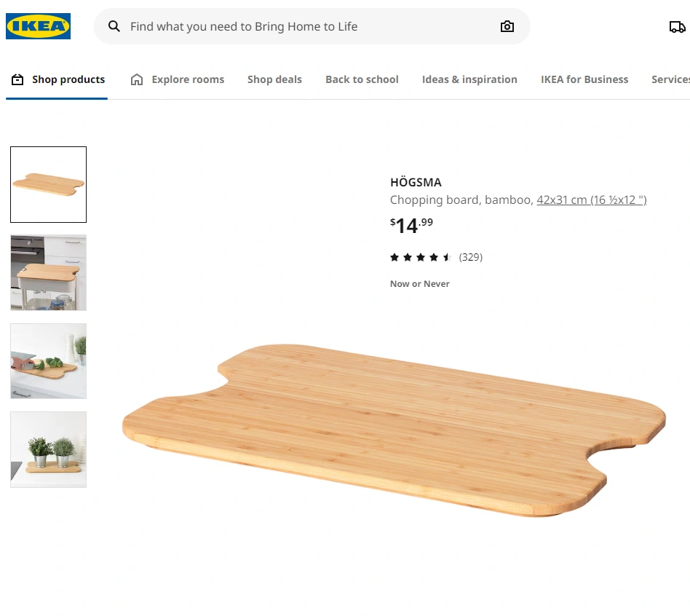The width and height of the screenshot is (690, 616).
Task: Click the Shop products bag icon
Action: pyautogui.click(x=17, y=79)
